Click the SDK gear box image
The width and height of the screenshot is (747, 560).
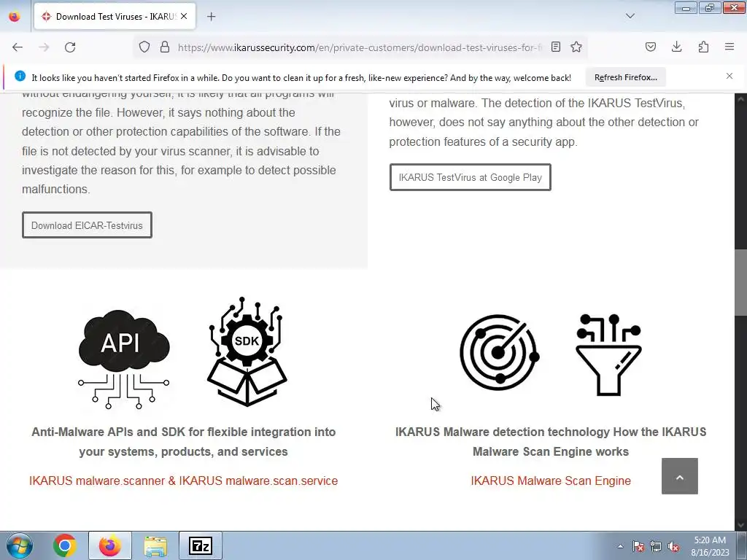pyautogui.click(x=247, y=351)
